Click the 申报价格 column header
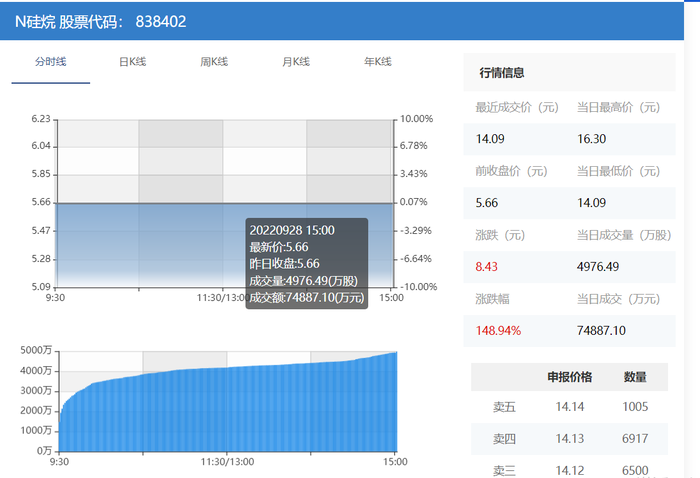 tap(570, 377)
